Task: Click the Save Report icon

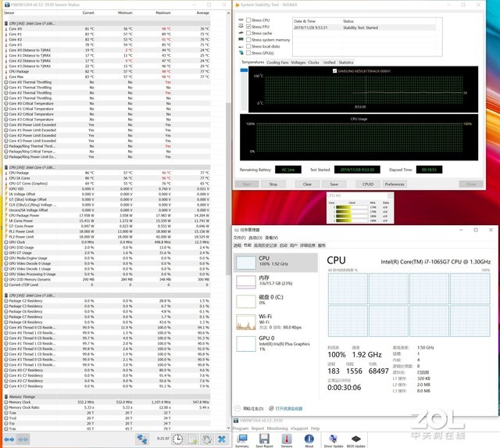Action: 264,438
